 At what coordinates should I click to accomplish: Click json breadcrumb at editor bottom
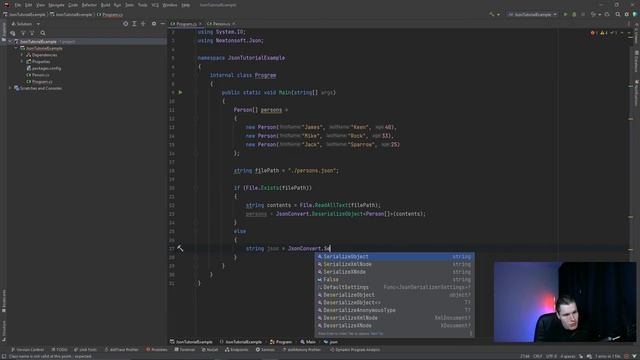[331, 342]
